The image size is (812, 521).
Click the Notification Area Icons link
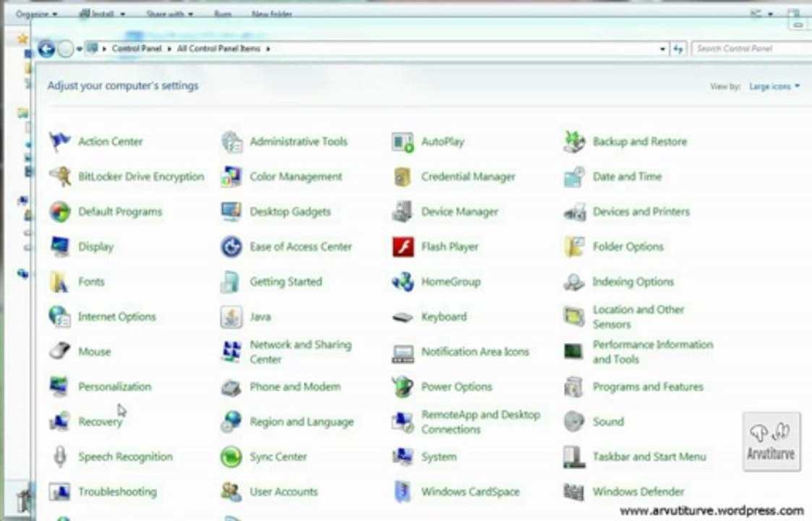point(475,352)
